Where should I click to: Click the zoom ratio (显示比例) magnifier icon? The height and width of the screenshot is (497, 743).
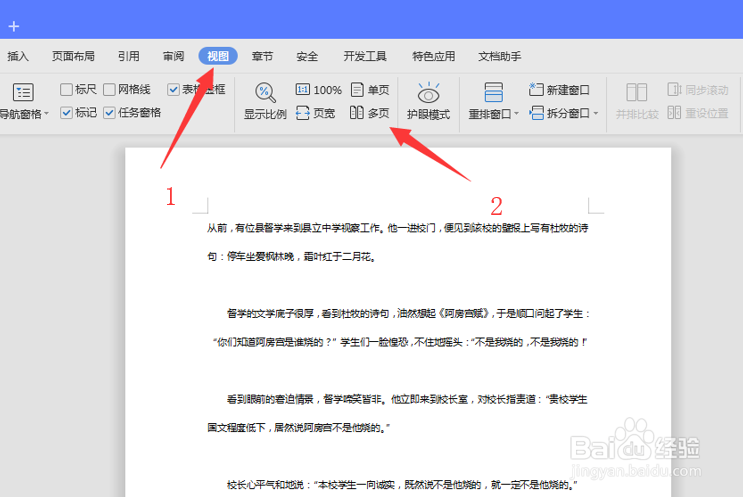pyautogui.click(x=265, y=92)
